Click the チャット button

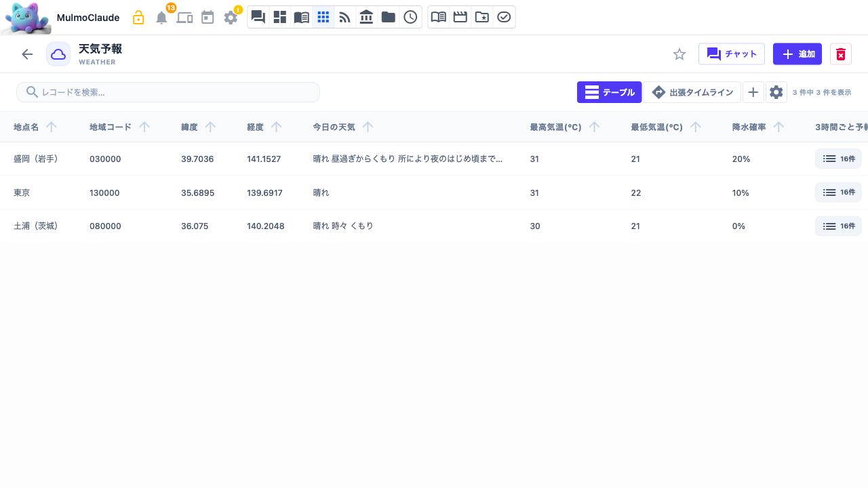coord(732,54)
